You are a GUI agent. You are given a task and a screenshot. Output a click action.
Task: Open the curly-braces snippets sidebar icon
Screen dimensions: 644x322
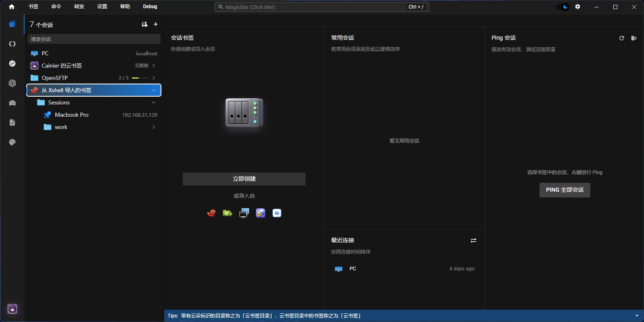[x=12, y=44]
